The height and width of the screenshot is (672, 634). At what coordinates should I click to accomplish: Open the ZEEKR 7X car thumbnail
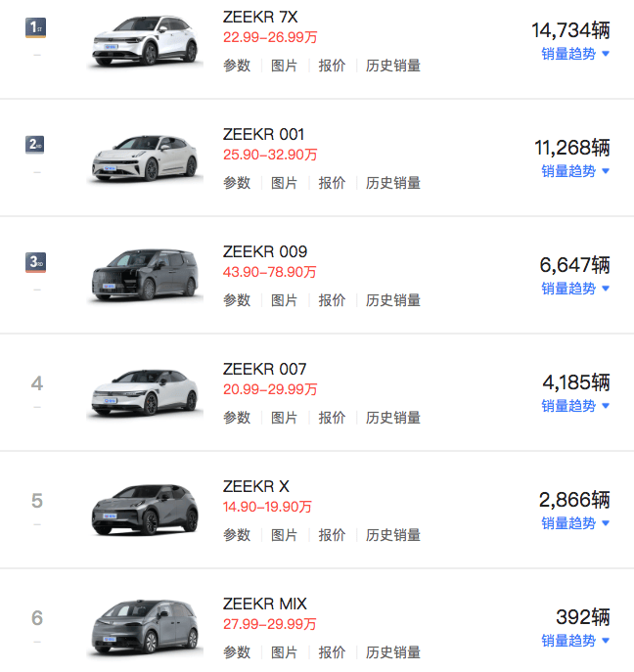click(x=145, y=42)
